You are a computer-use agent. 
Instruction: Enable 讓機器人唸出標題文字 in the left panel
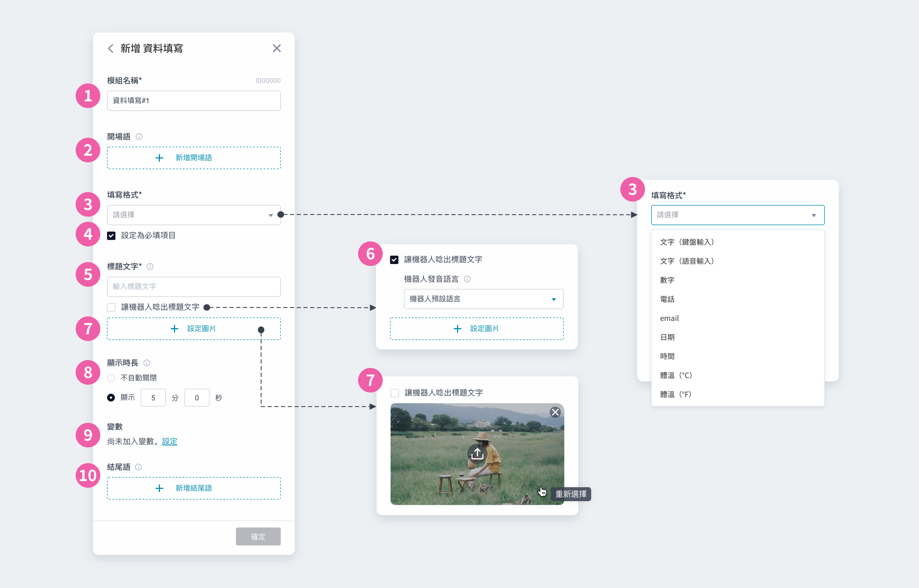tap(111, 307)
